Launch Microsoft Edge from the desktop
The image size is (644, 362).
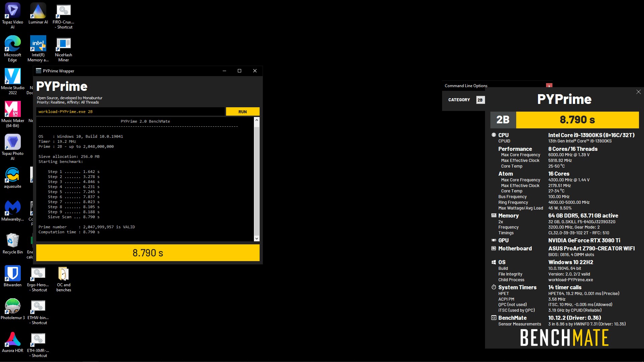pyautogui.click(x=13, y=49)
